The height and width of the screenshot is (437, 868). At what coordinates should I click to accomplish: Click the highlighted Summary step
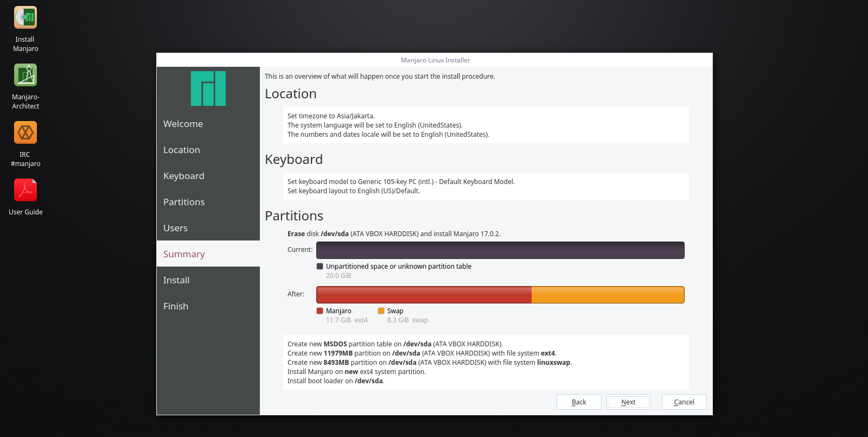pos(208,254)
